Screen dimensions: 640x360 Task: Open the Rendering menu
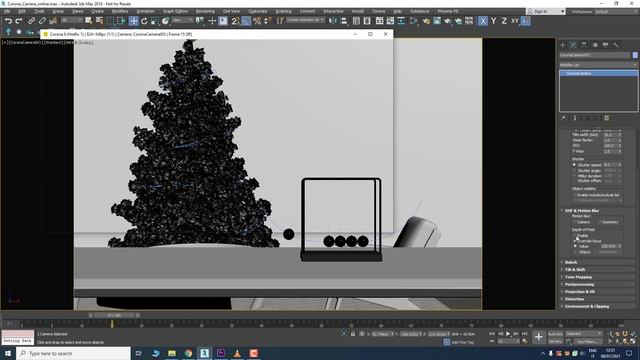pyautogui.click(x=205, y=11)
